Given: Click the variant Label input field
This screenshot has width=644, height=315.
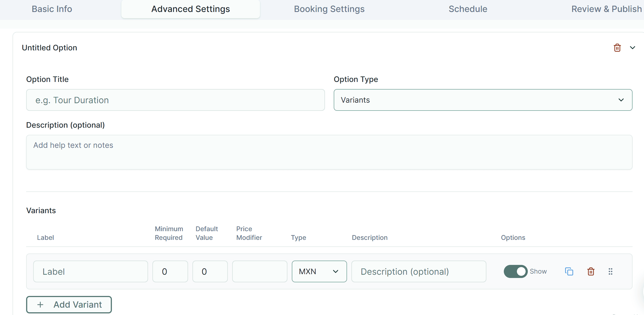Looking at the screenshot, I should point(91,271).
